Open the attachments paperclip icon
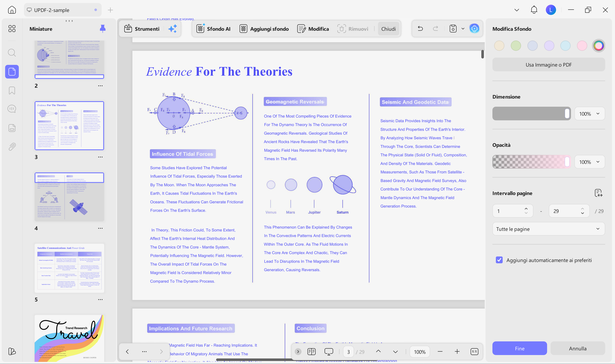Screen dimensions: 615x364 [x=12, y=147]
